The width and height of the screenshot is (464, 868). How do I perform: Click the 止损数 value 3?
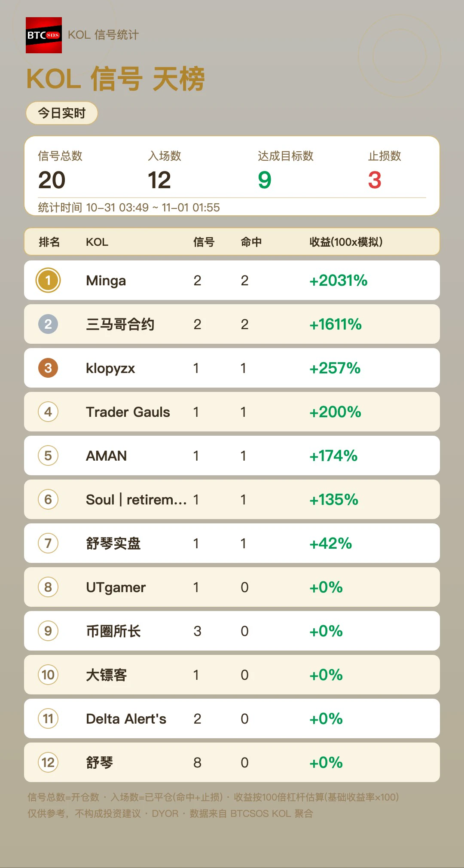coord(375,180)
